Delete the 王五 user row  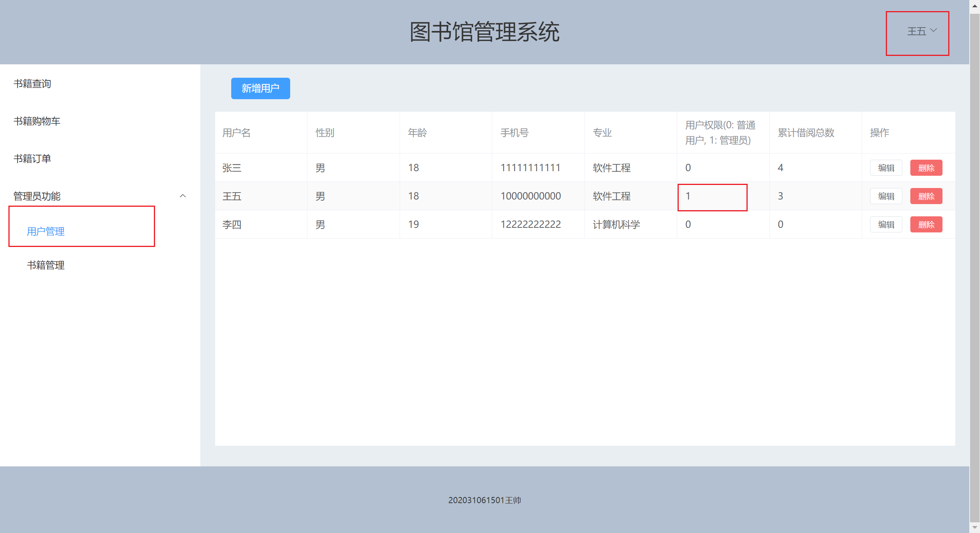[x=926, y=196]
